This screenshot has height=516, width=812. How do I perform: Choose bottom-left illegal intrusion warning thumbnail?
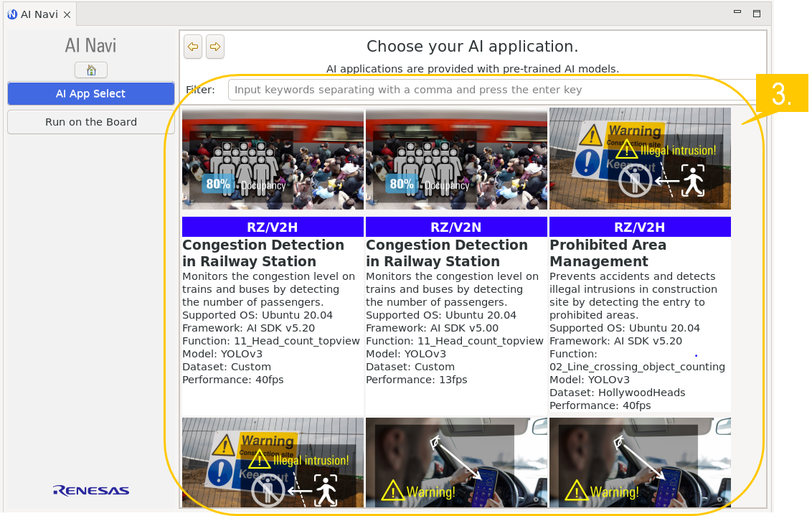[273, 463]
